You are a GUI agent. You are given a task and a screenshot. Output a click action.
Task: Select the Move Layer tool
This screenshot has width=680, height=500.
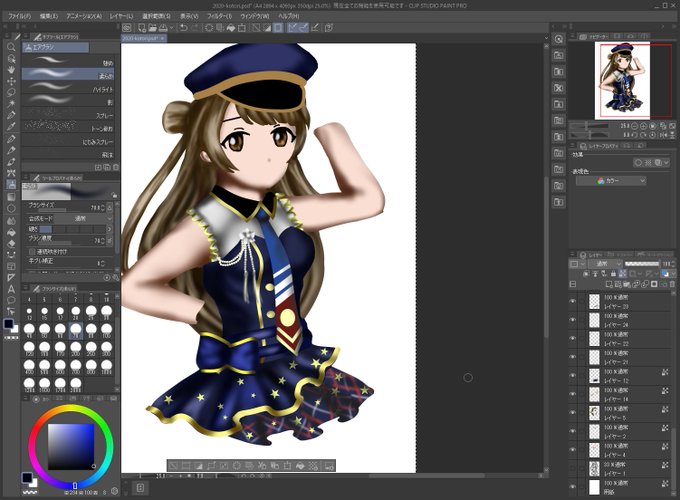click(11, 81)
